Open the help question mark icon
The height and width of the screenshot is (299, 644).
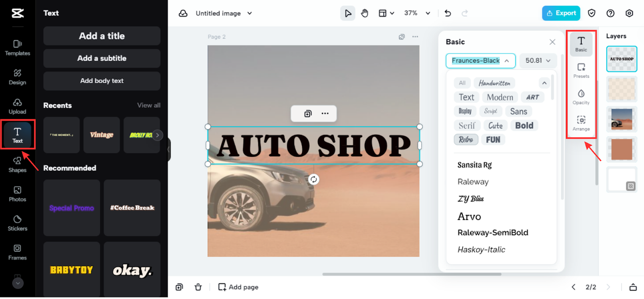click(x=610, y=13)
